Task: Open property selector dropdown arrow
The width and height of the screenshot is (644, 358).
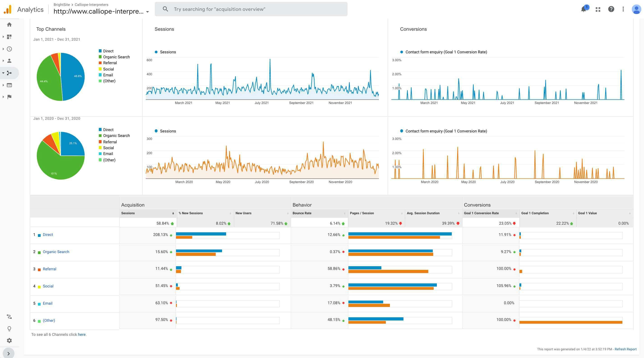Action: click(x=148, y=12)
